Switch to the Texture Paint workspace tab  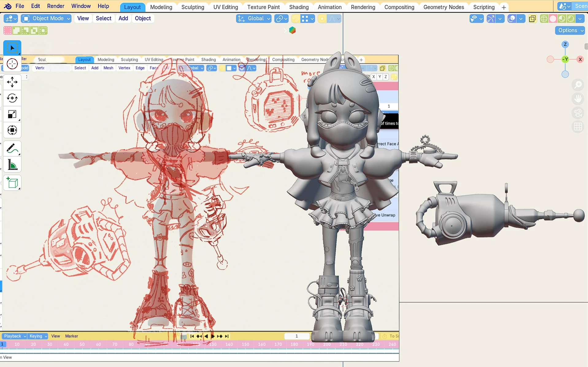(263, 7)
